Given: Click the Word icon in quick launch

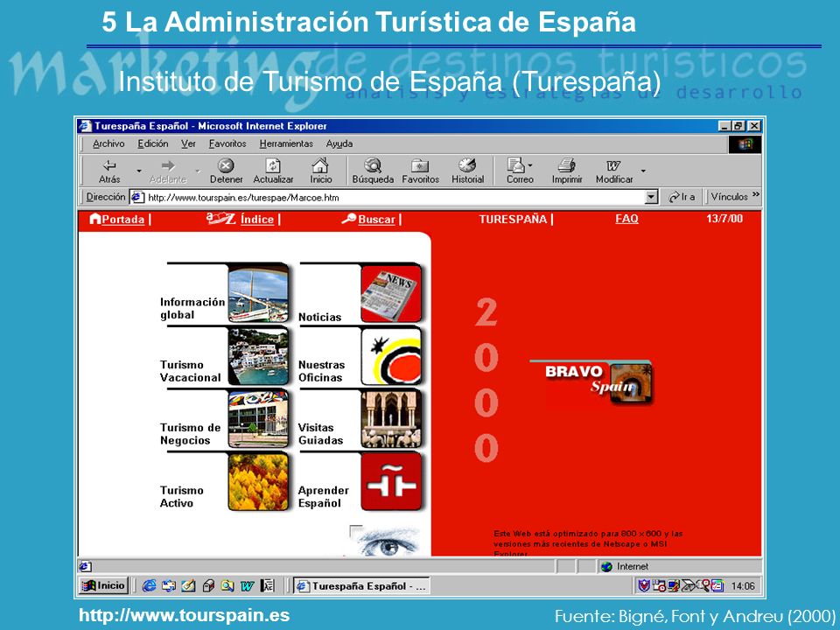Looking at the screenshot, I should coord(247,586).
